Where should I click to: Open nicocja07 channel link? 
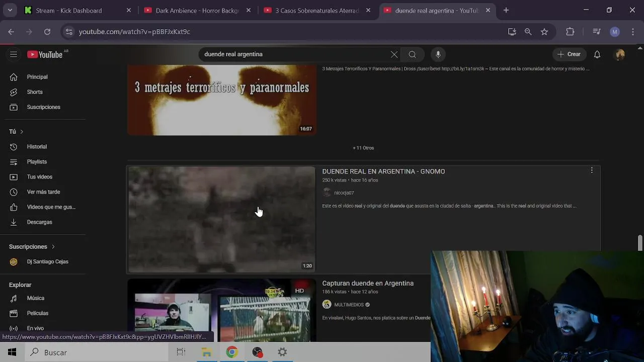click(344, 193)
